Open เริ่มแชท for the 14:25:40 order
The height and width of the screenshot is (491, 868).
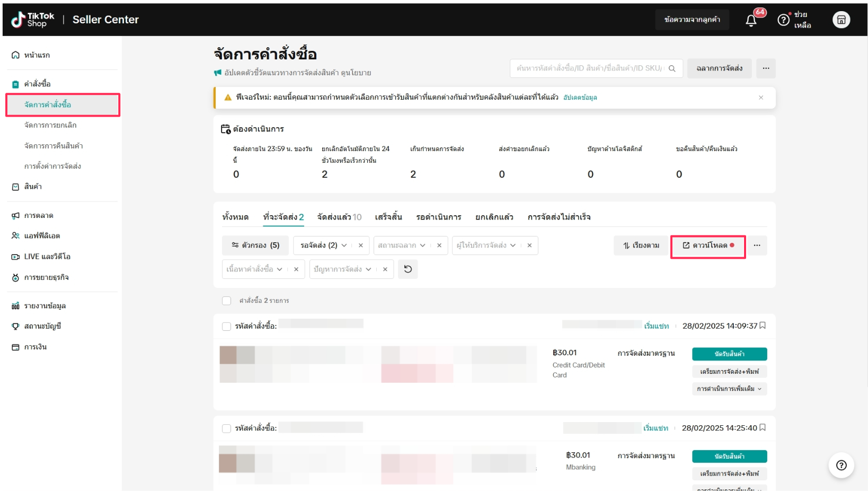point(656,428)
